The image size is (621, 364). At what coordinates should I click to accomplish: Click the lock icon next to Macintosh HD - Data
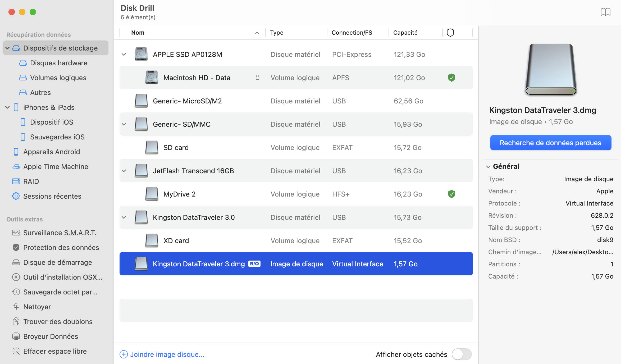(x=257, y=77)
